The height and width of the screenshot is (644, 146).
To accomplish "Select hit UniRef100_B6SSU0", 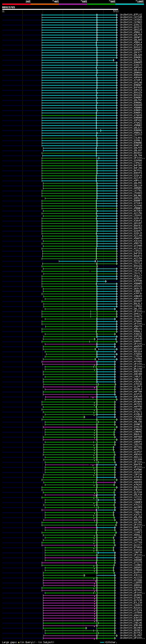I will pos(131,349).
